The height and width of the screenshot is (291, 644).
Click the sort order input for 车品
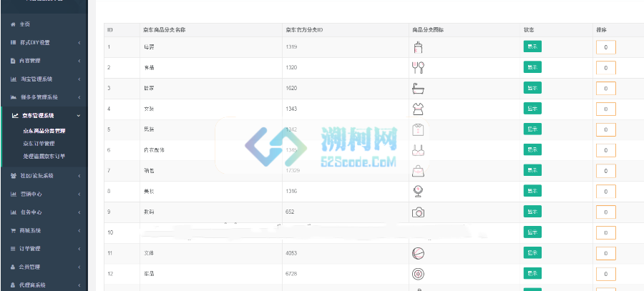606,274
